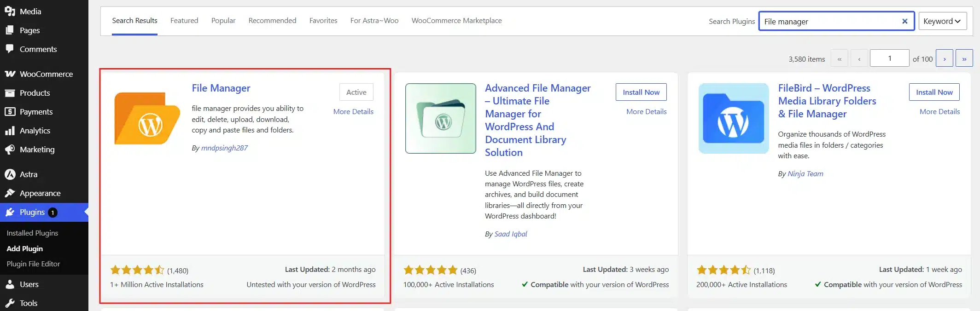Open author mndpsingh287 link
The height and width of the screenshot is (311, 980).
click(224, 148)
